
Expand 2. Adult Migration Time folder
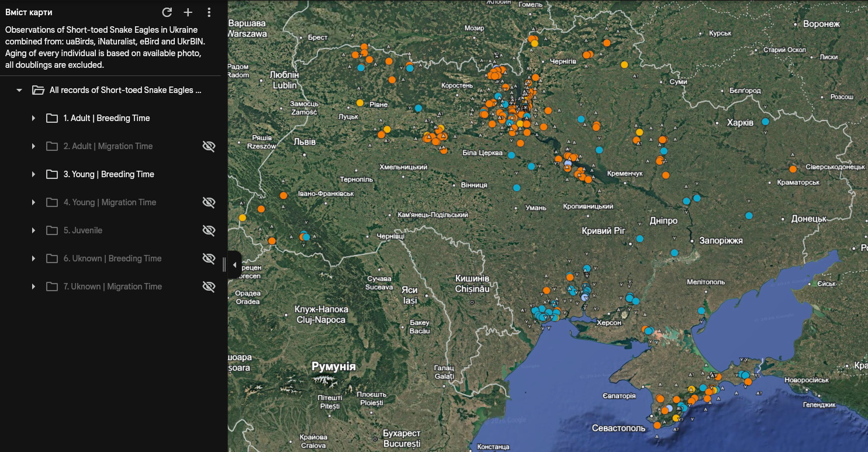click(33, 146)
